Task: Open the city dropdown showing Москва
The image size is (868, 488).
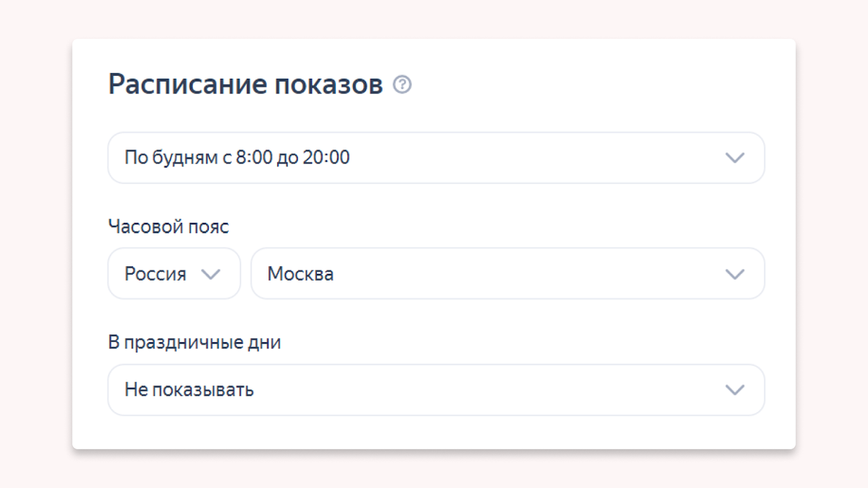Action: (506, 273)
